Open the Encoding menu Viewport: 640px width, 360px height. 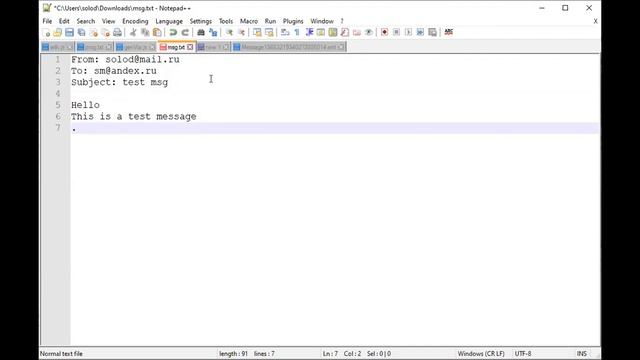(135, 21)
